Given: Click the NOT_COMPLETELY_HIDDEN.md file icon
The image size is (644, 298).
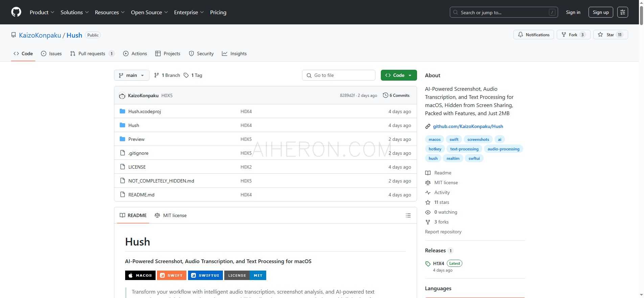Looking at the screenshot, I should pyautogui.click(x=122, y=181).
